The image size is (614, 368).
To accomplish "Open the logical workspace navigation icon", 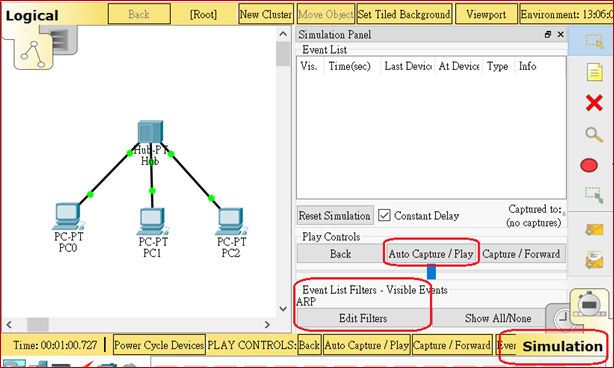I will point(33,54).
